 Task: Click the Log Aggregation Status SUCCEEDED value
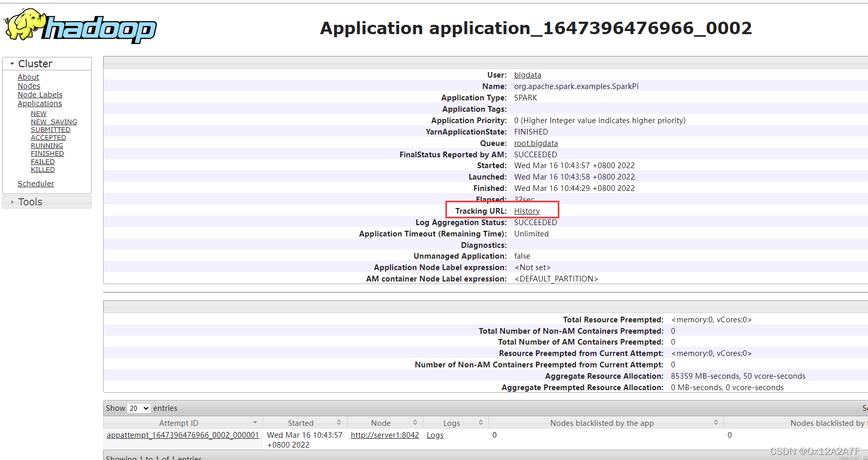tap(536, 222)
